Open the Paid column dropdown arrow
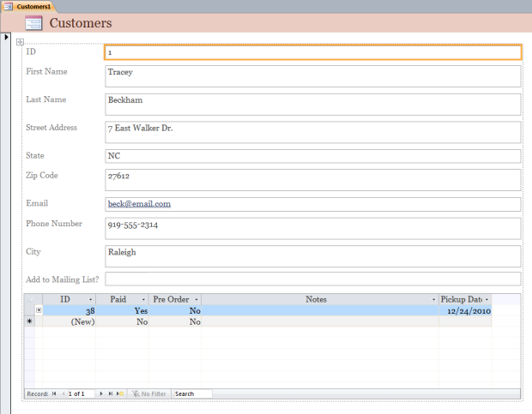The width and height of the screenshot is (532, 414). point(143,299)
